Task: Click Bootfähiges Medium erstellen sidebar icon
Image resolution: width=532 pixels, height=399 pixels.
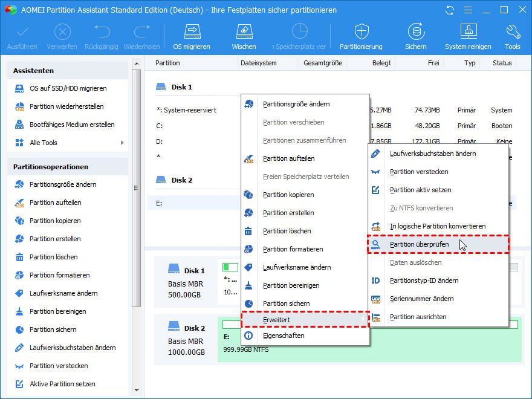Action: click(19, 125)
